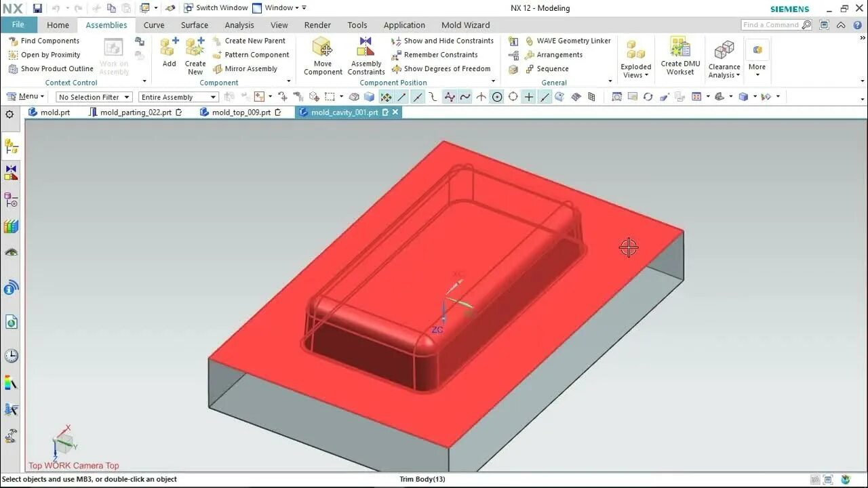
Task: Click Switch Window button
Action: point(215,8)
